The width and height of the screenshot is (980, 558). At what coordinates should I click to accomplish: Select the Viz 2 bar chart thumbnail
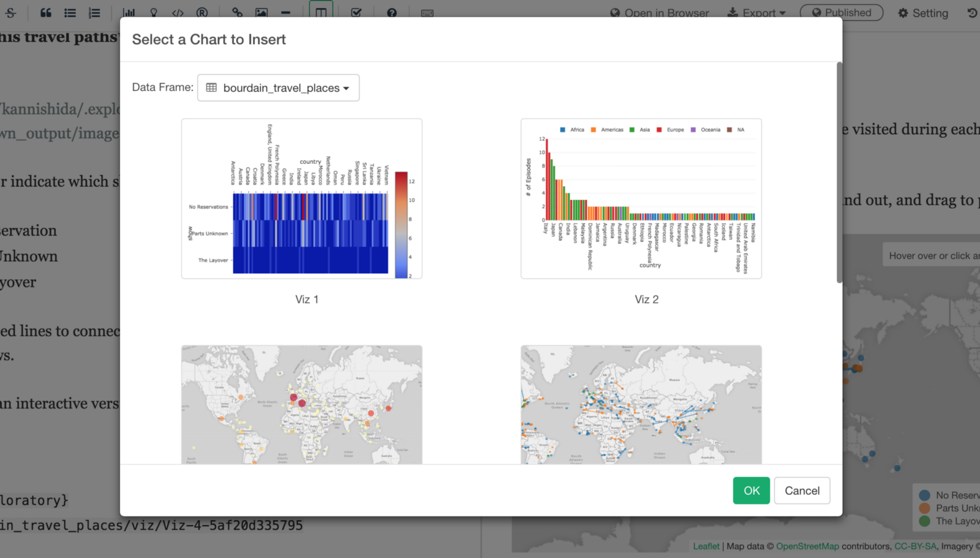pyautogui.click(x=641, y=199)
